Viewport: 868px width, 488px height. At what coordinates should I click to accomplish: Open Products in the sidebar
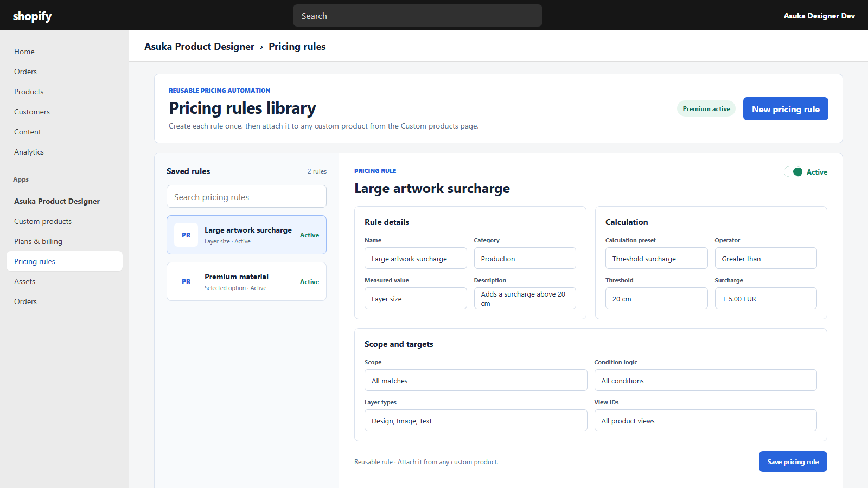click(65, 92)
